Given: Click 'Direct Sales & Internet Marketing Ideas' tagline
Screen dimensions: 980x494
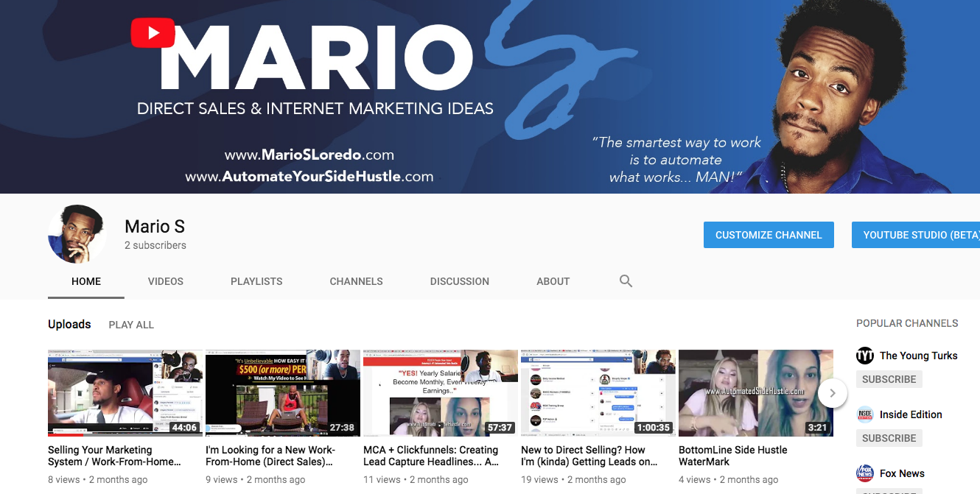Looking at the screenshot, I should coord(315,109).
